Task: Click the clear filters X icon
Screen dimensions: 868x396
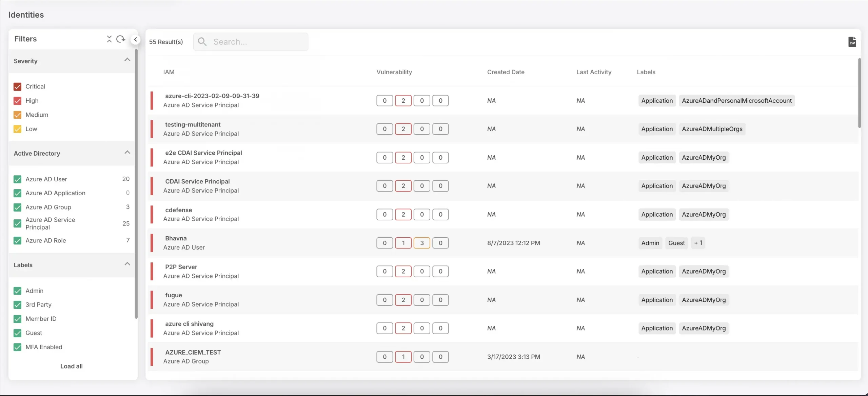Action: (109, 39)
